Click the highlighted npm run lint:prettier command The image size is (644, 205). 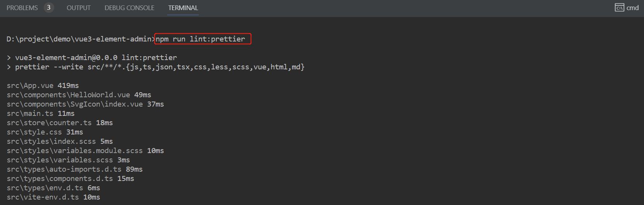tap(200, 39)
